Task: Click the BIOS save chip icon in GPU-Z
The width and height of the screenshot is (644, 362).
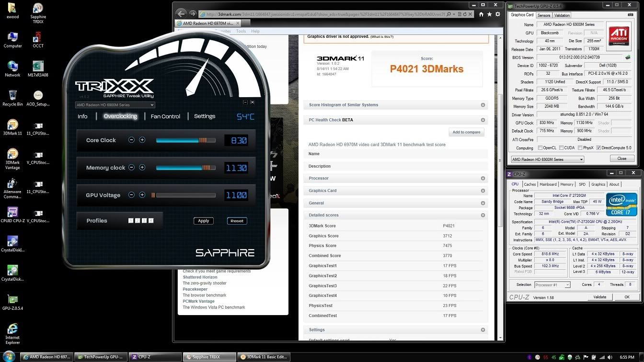Action: [628, 57]
